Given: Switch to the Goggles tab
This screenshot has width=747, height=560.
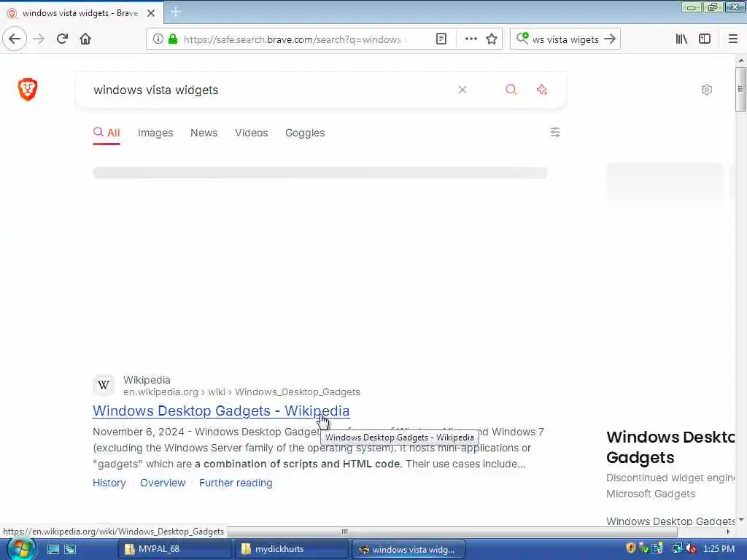Looking at the screenshot, I should 305,133.
